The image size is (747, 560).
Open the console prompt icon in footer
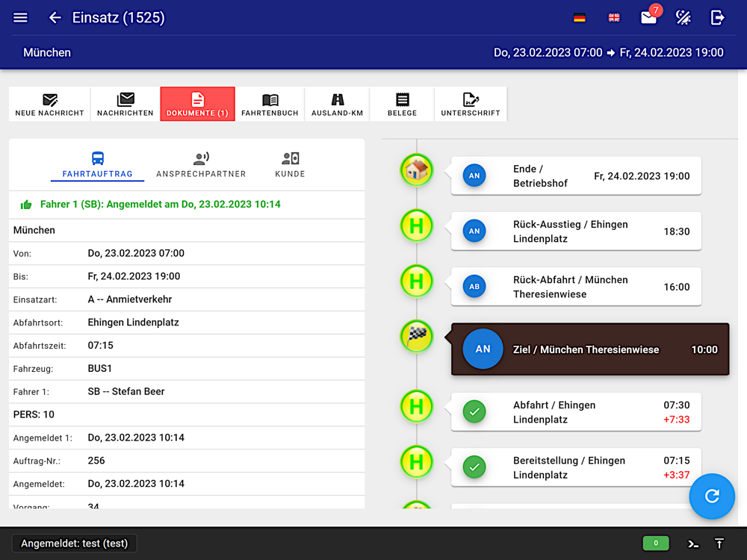coord(693,544)
